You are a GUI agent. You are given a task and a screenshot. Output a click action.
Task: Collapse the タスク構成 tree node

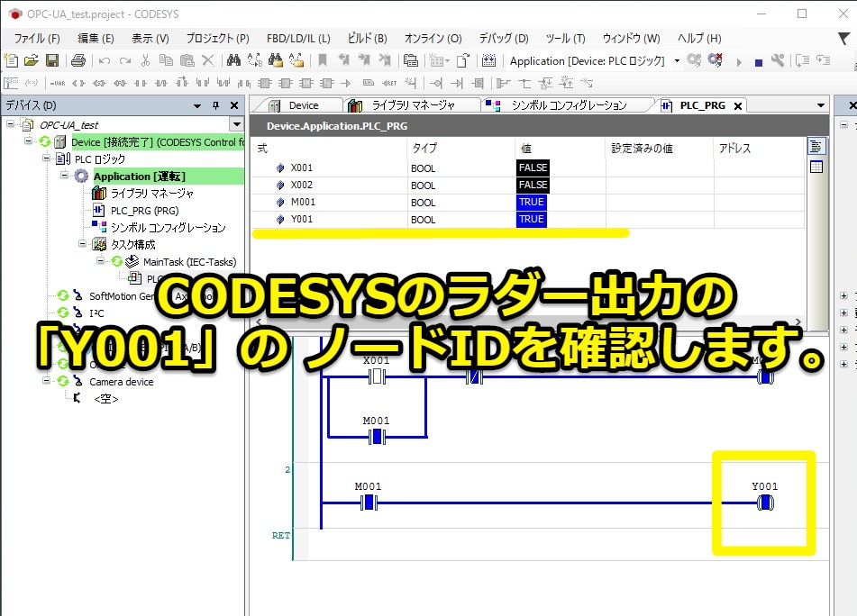[83, 244]
